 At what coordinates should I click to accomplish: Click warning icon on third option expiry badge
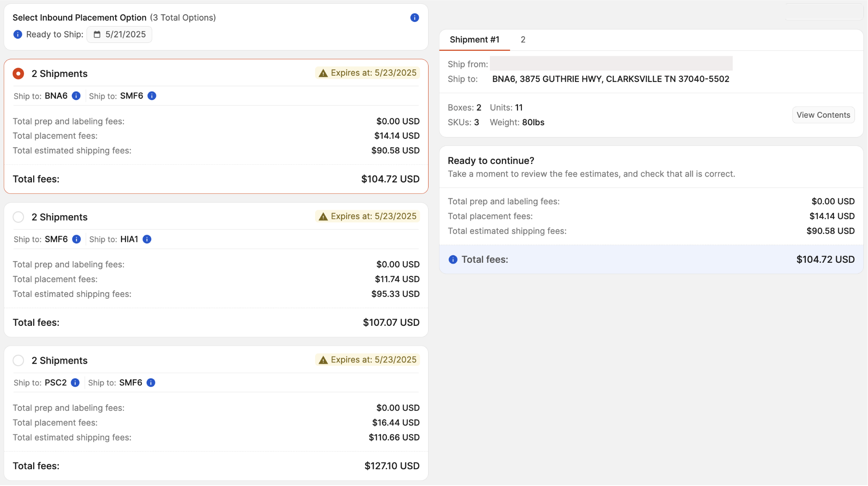coord(323,360)
